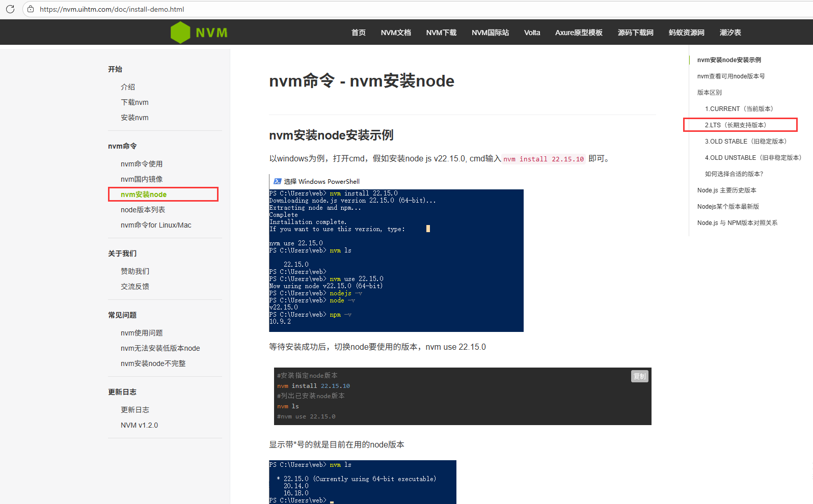The width and height of the screenshot is (813, 504).
Task: Go to 介绍 in the sidebar
Action: point(128,87)
